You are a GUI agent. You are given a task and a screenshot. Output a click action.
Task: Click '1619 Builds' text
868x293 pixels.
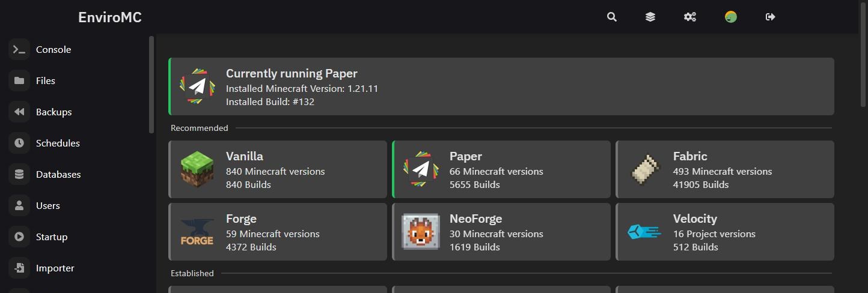pos(475,247)
